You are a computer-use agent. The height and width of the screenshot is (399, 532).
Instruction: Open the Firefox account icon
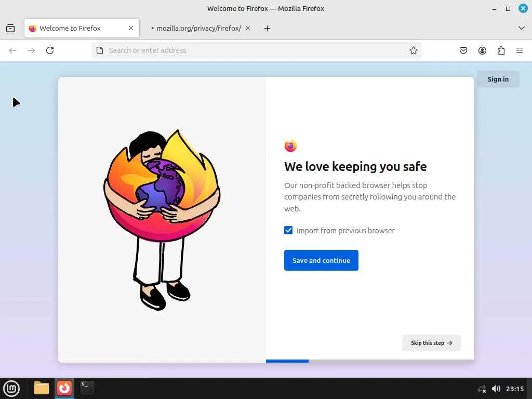pos(482,50)
